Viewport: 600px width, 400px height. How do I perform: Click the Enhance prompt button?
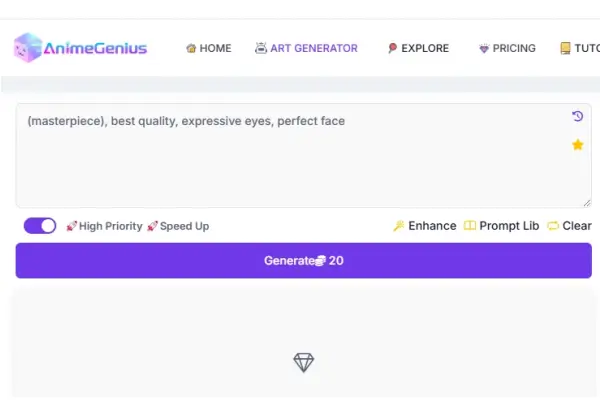point(425,226)
